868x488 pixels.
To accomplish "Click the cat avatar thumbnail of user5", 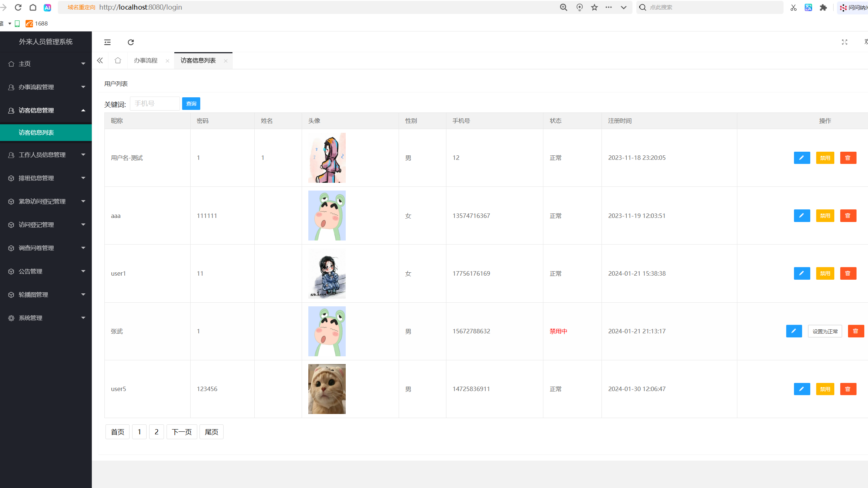I will click(327, 389).
